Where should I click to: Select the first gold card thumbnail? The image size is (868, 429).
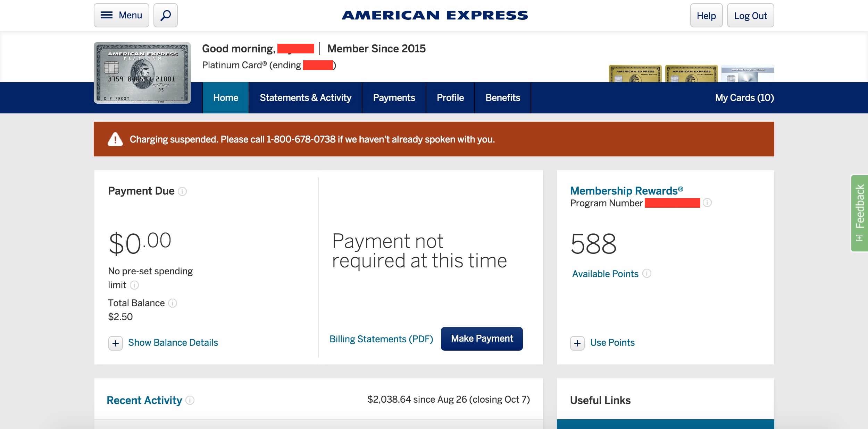coord(635,74)
